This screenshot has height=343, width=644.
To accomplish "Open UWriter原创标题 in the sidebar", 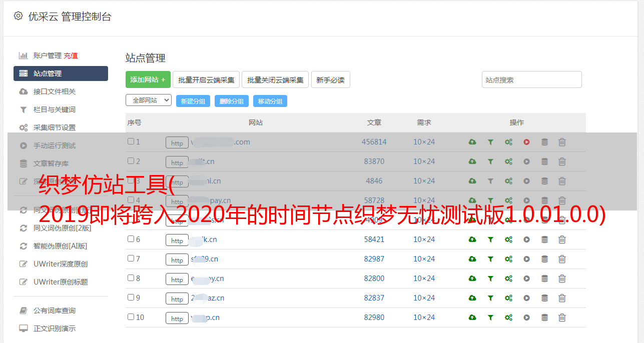I will click(x=61, y=282).
